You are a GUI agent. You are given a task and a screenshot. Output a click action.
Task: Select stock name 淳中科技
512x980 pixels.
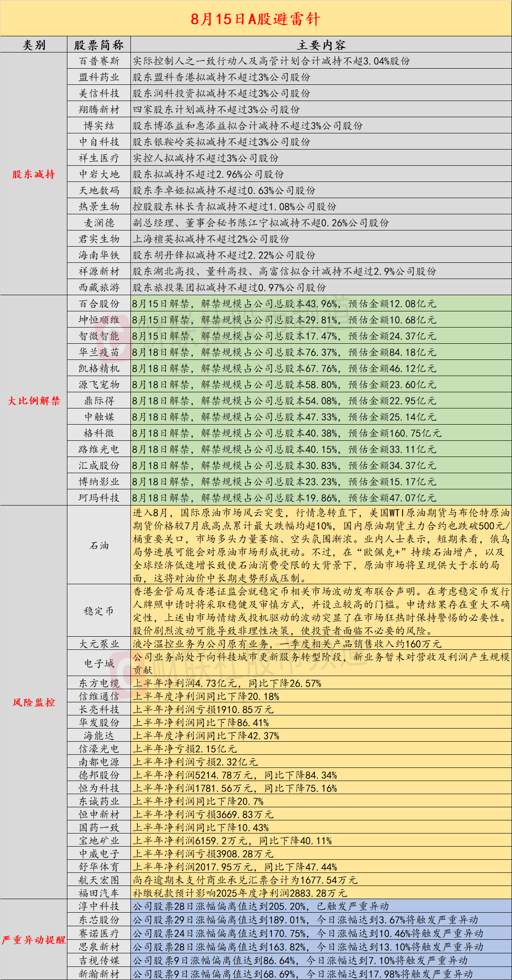(x=99, y=906)
